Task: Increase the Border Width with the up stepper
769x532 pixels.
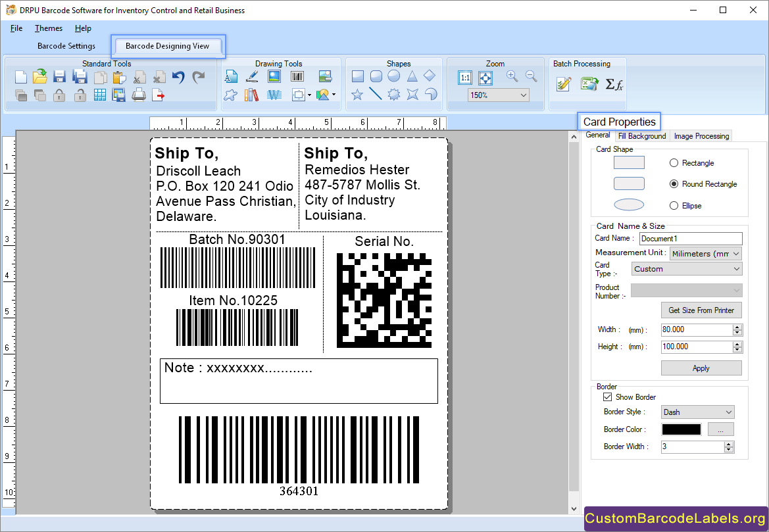Action: (729, 444)
